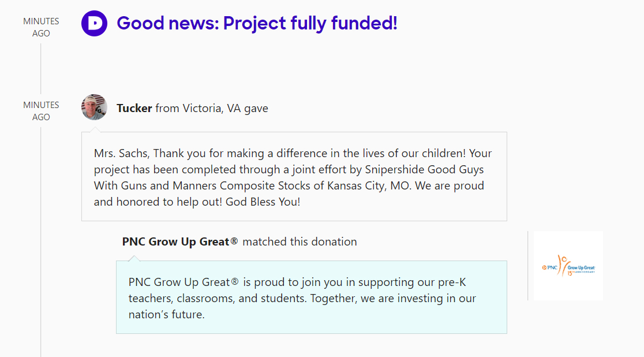Open the PNC Grow Up Great logo image
Image resolution: width=644 pixels, height=357 pixels.
click(568, 266)
